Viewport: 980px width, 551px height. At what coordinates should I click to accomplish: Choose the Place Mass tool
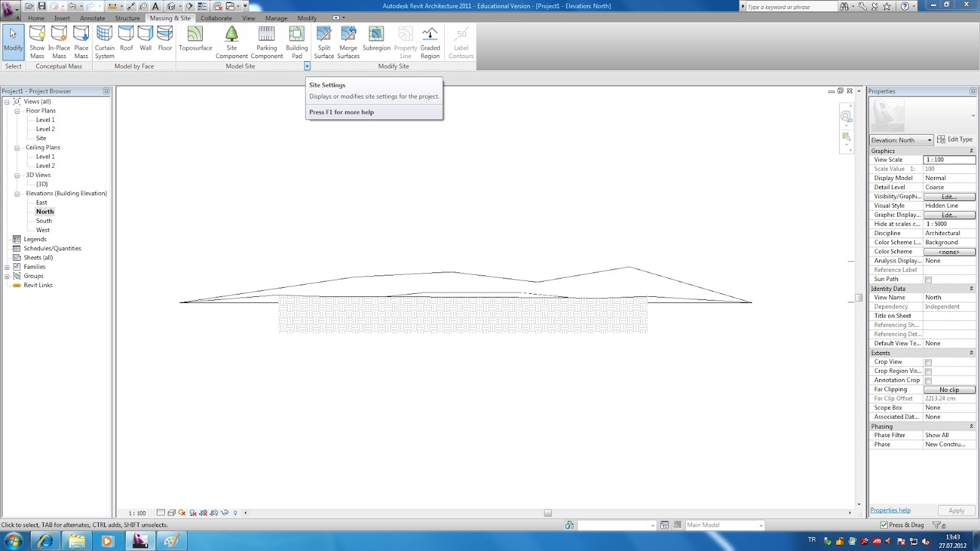click(x=81, y=42)
